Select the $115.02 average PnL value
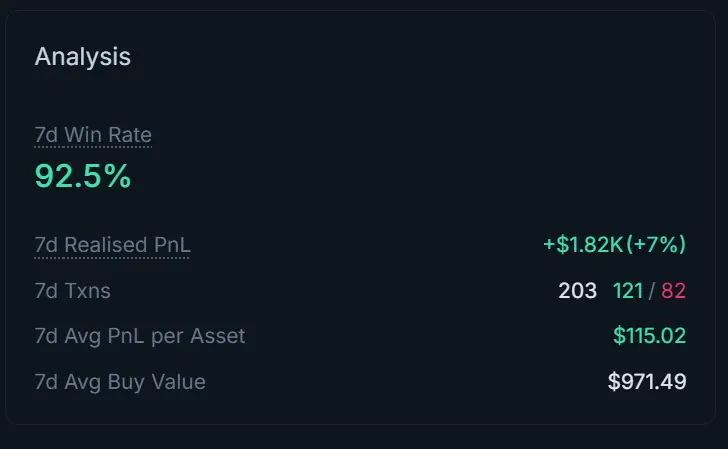Screen dimensions: 728x449 [x=649, y=336]
